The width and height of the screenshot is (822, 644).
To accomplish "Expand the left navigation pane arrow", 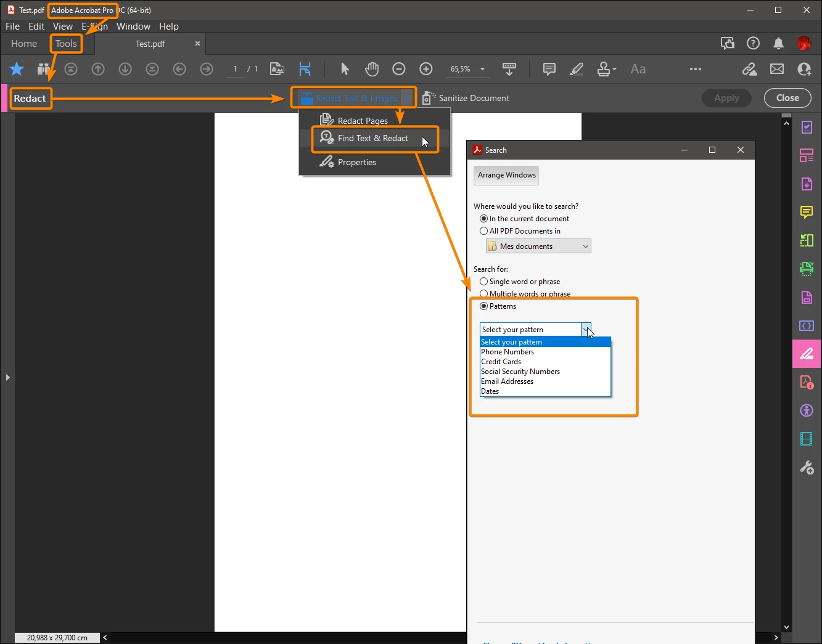I will click(x=7, y=377).
